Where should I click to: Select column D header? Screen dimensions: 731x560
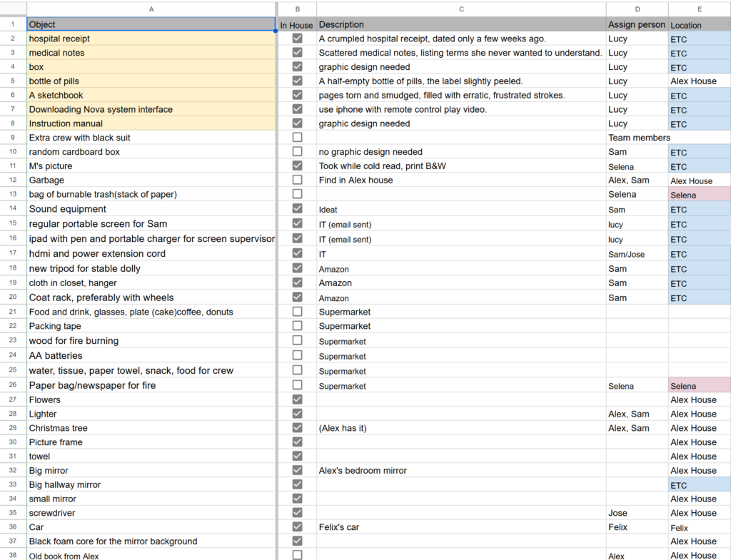(637, 9)
